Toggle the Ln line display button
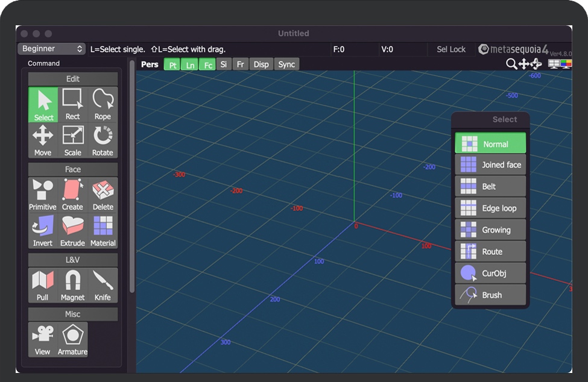Viewport: 588px width, 382px height. click(x=190, y=64)
